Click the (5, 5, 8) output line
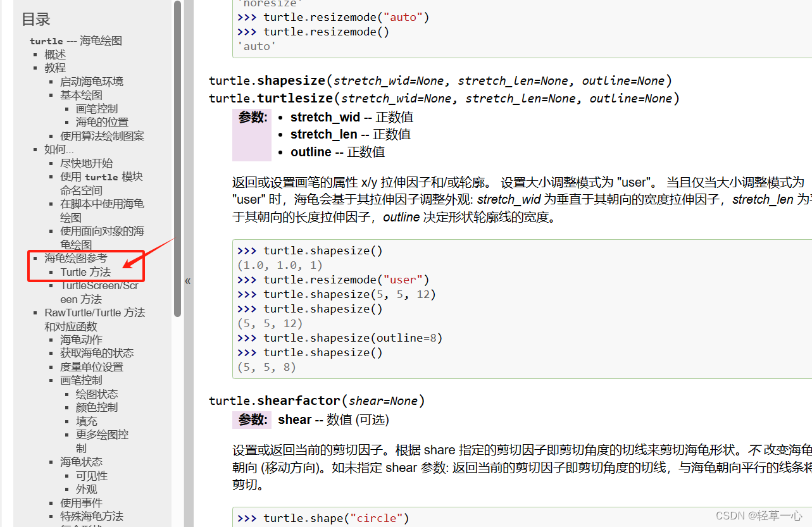The image size is (812, 527). click(266, 367)
